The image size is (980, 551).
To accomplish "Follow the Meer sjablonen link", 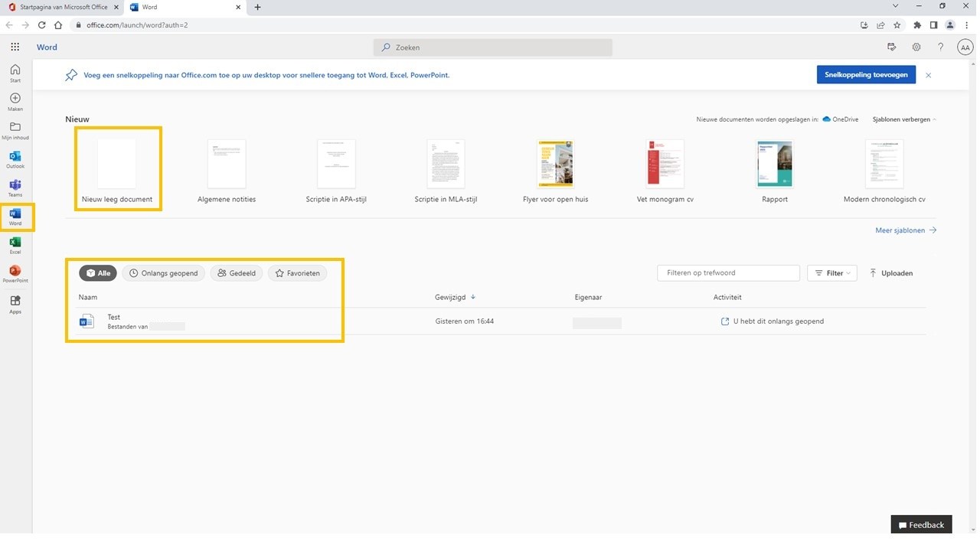I will point(906,230).
